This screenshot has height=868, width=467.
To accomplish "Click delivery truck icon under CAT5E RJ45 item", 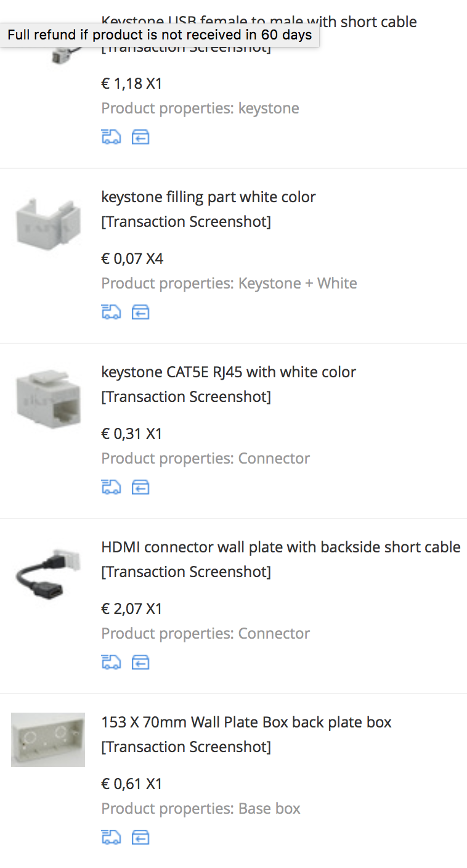I will coord(111,487).
